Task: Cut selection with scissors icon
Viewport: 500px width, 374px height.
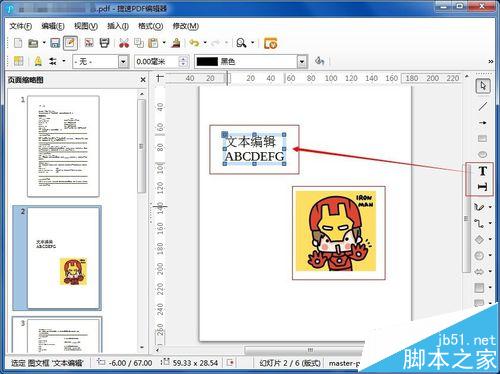Action: (124, 43)
